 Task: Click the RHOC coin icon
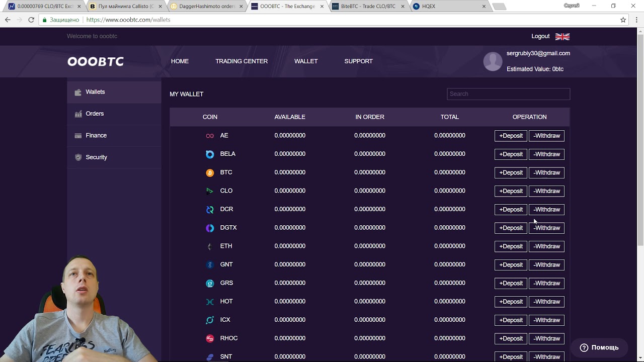point(210,338)
